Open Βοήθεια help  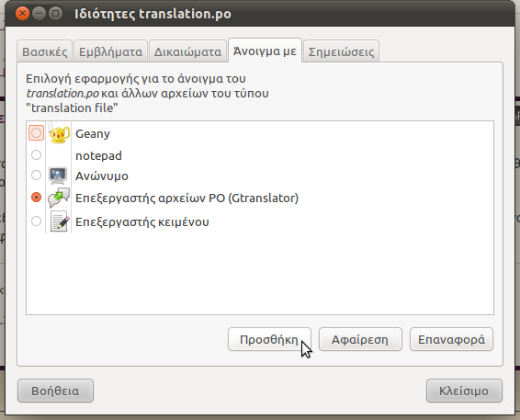tap(55, 391)
